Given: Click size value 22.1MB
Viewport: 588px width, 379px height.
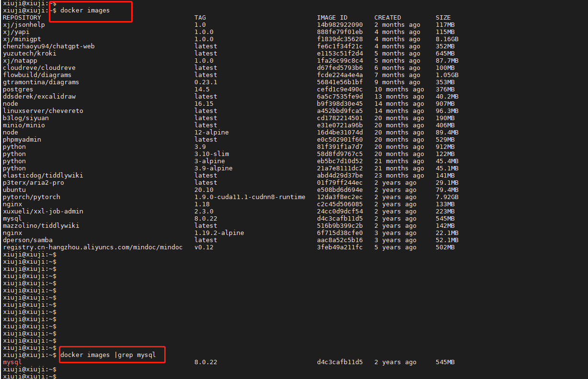Looking at the screenshot, I should tap(447, 233).
